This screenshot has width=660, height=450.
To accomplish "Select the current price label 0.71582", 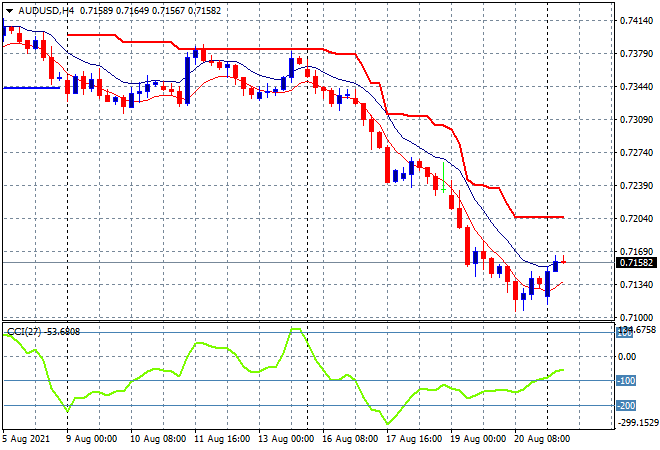I will [636, 263].
